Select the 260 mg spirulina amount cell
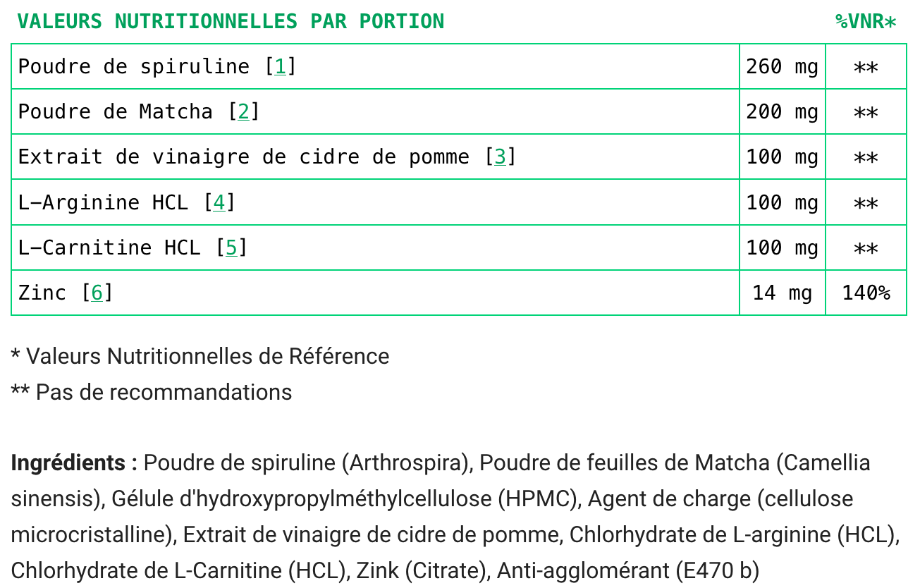The height and width of the screenshot is (588, 908). [x=782, y=67]
